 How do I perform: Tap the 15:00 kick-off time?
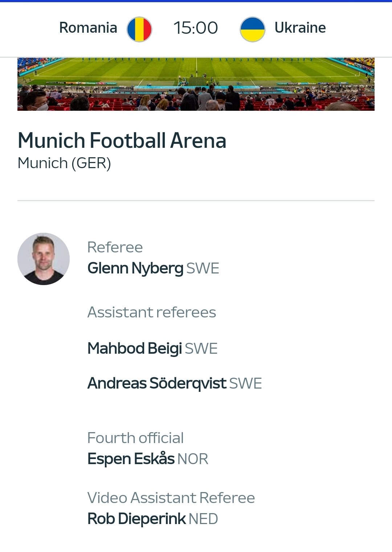click(x=196, y=28)
